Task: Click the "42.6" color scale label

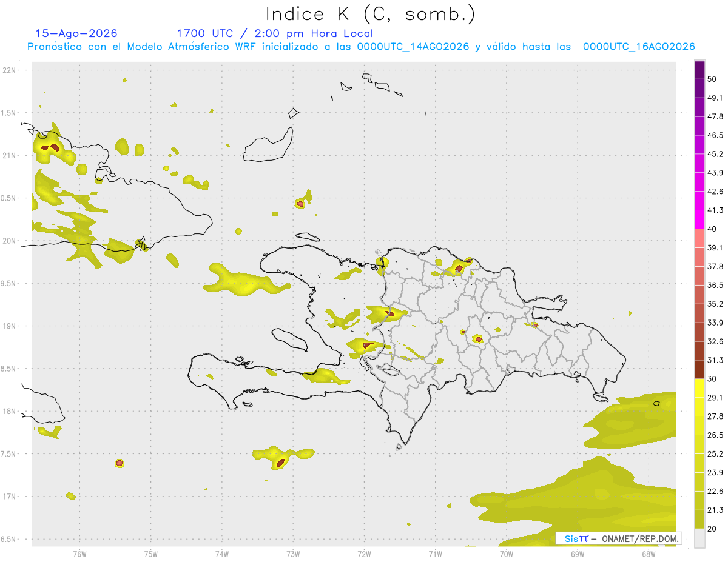Action: coord(715,192)
